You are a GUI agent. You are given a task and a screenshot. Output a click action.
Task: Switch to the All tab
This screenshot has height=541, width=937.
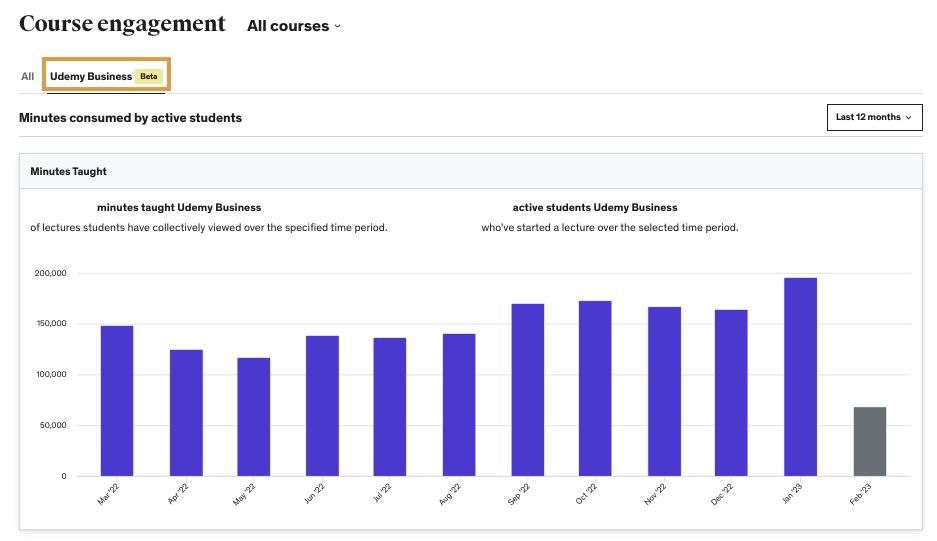pyautogui.click(x=28, y=76)
